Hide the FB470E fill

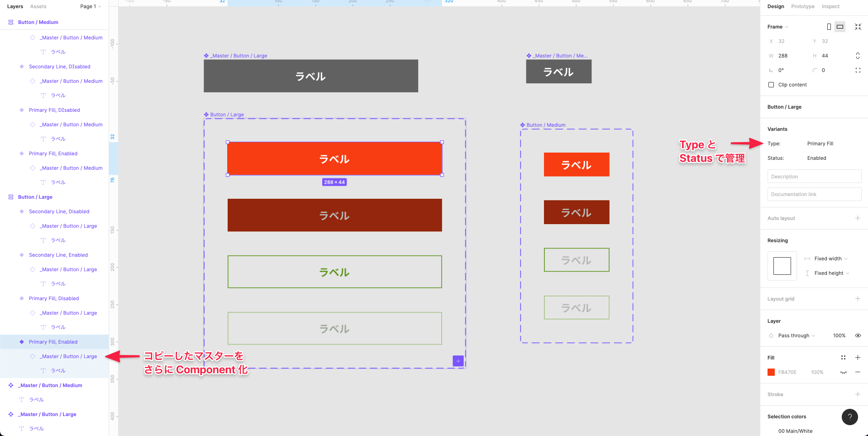tap(844, 372)
